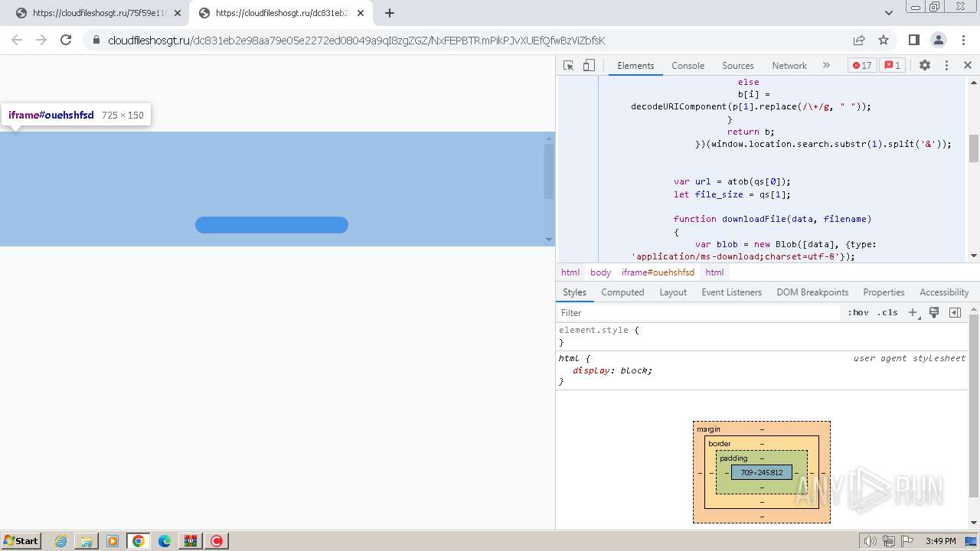Add a new style rule plus icon
Viewport: 980px width, 551px height.
click(913, 312)
